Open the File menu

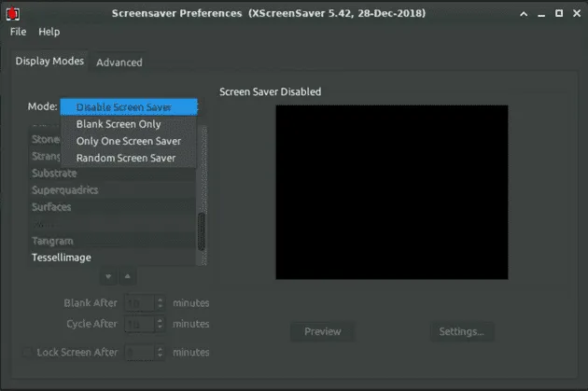point(19,32)
